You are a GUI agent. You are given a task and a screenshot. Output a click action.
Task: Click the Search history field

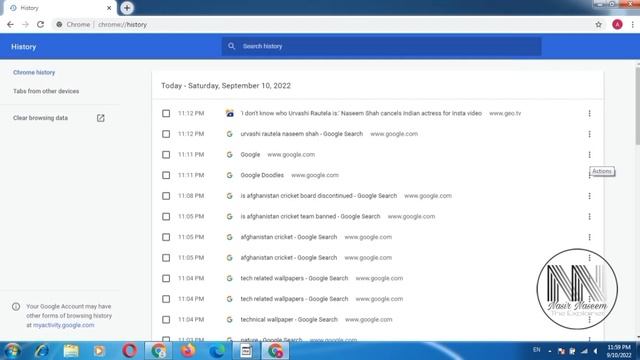pyautogui.click(x=382, y=46)
